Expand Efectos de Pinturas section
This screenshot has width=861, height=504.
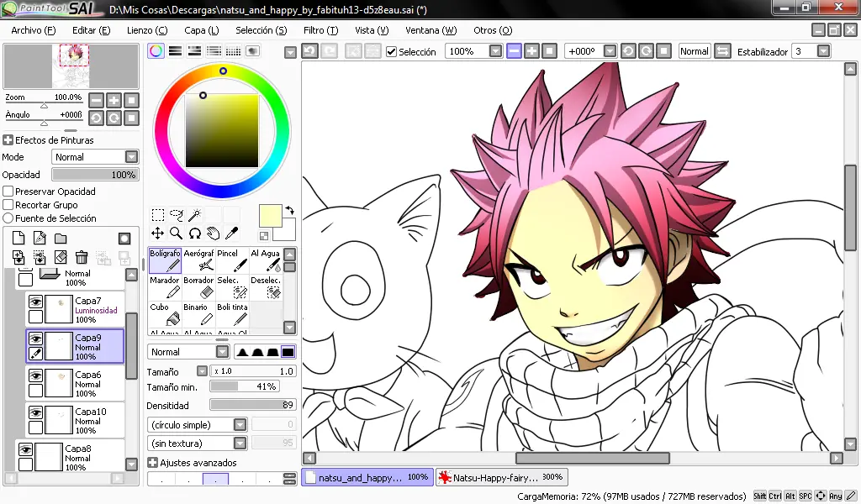click(8, 139)
